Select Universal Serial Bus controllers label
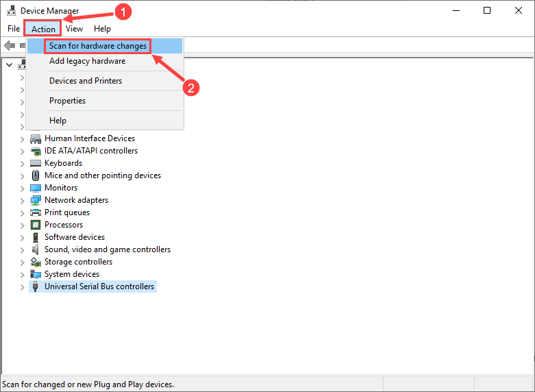The image size is (535, 392). click(99, 286)
